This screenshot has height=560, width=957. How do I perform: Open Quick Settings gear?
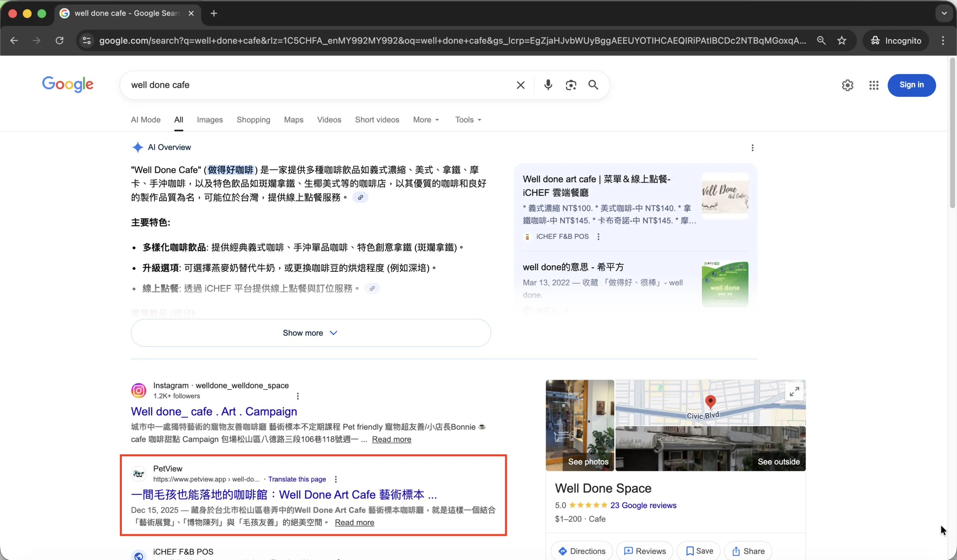coord(847,85)
